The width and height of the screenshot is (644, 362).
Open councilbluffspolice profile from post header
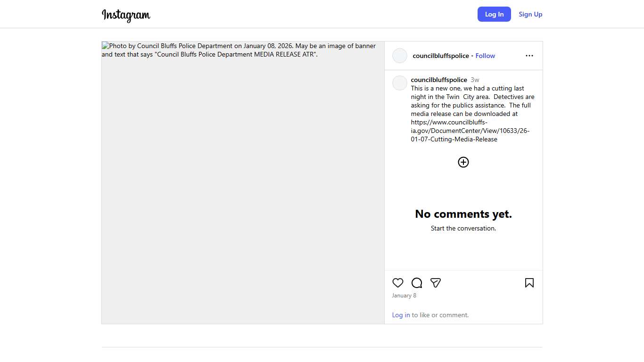[440, 56]
